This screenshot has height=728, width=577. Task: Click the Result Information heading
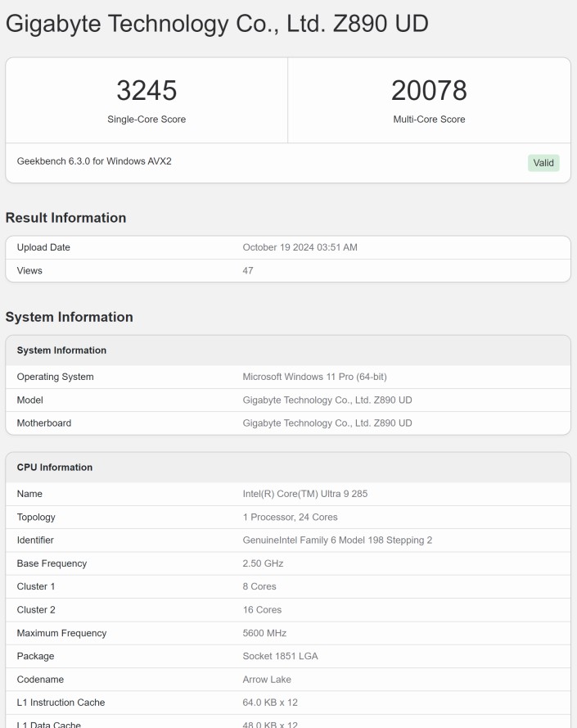click(66, 218)
